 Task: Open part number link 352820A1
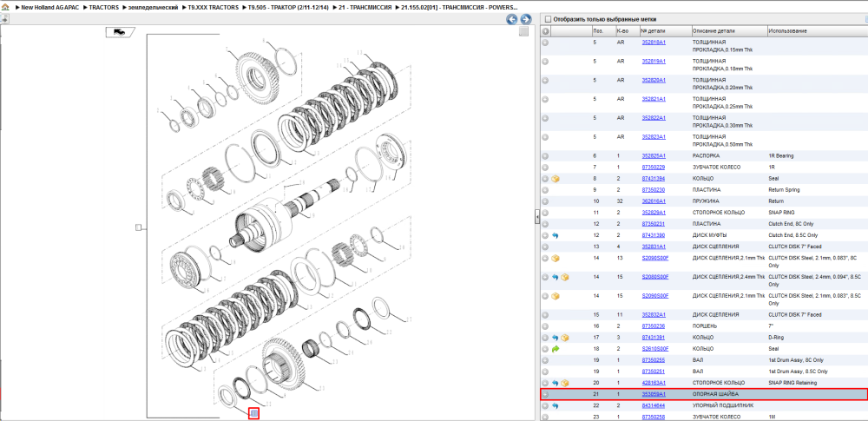pos(654,80)
